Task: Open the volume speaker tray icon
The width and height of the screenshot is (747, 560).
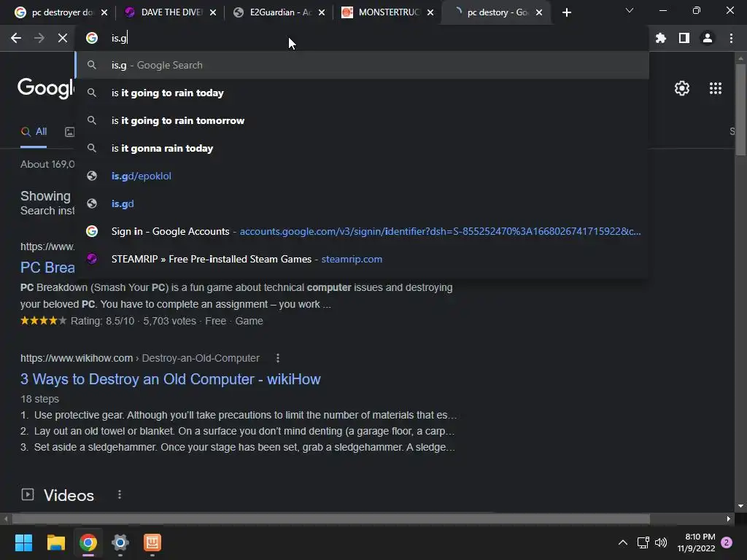Action: click(661, 542)
